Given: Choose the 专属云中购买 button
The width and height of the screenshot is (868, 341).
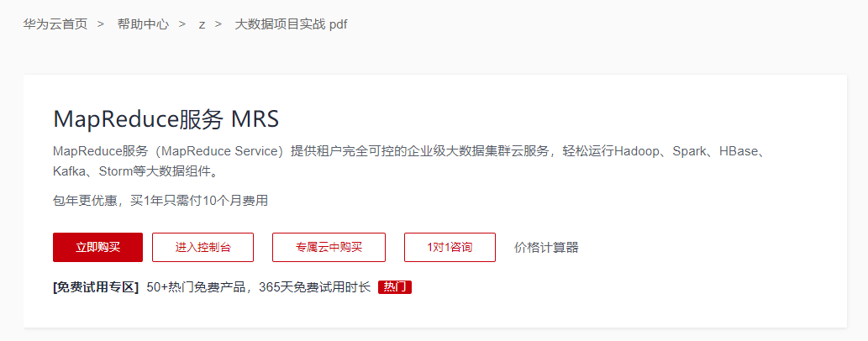Looking at the screenshot, I should pyautogui.click(x=329, y=247).
